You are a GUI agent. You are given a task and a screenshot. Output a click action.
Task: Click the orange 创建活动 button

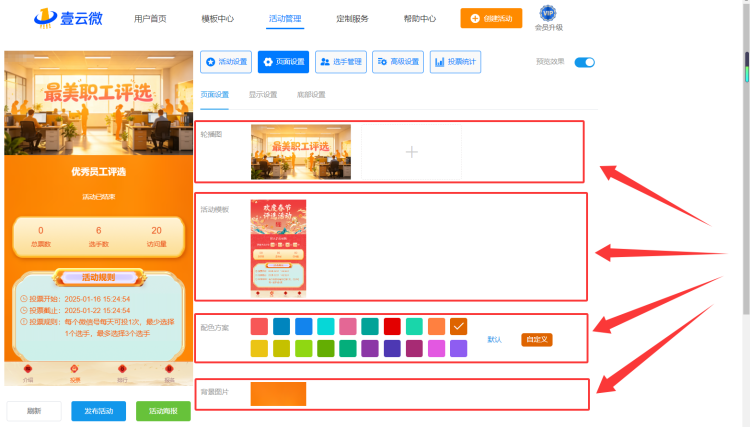tap(491, 18)
